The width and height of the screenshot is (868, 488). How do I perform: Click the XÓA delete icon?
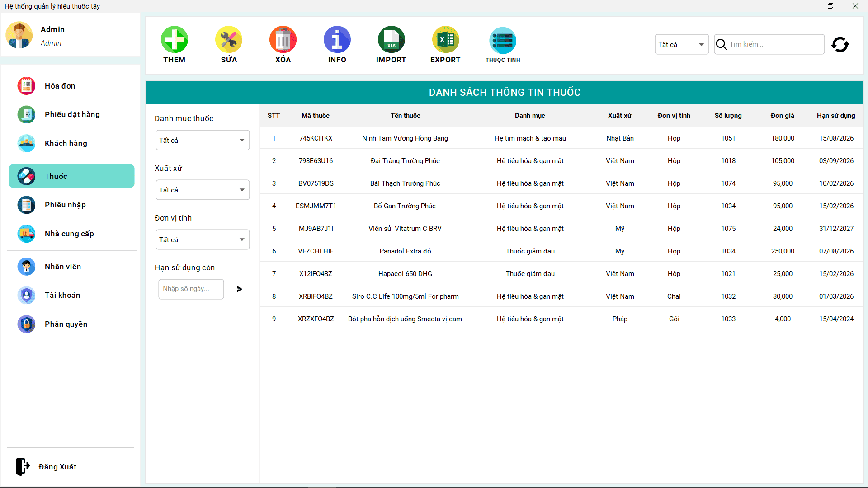[x=283, y=40]
